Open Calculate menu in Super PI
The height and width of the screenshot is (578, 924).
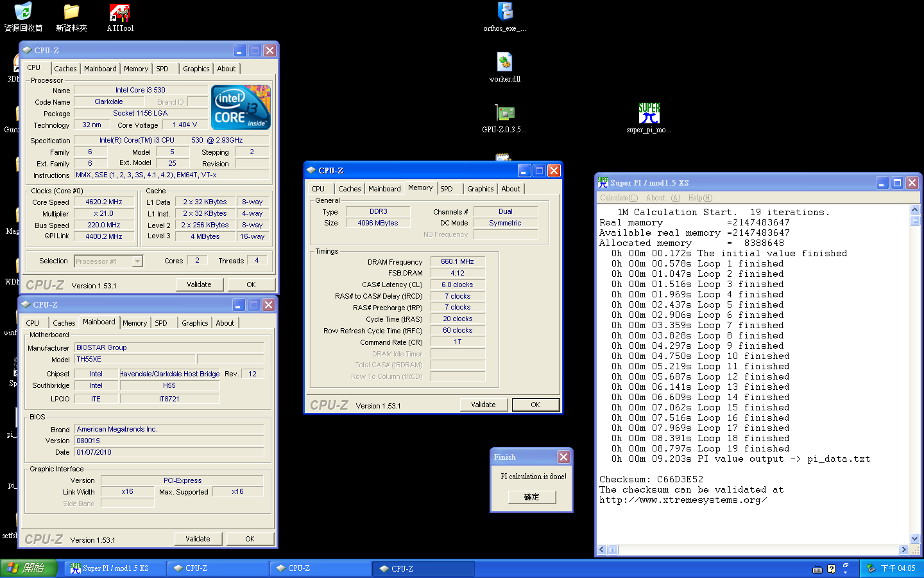pyautogui.click(x=619, y=198)
